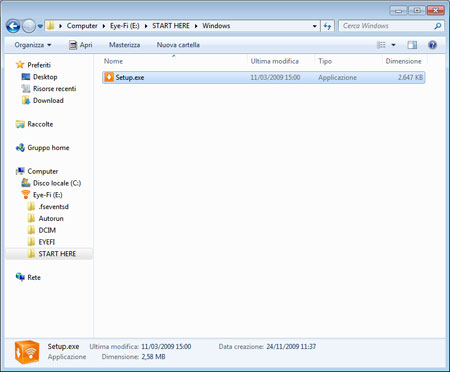Sort by the Nome column header
Image resolution: width=450 pixels, height=372 pixels.
(x=113, y=61)
